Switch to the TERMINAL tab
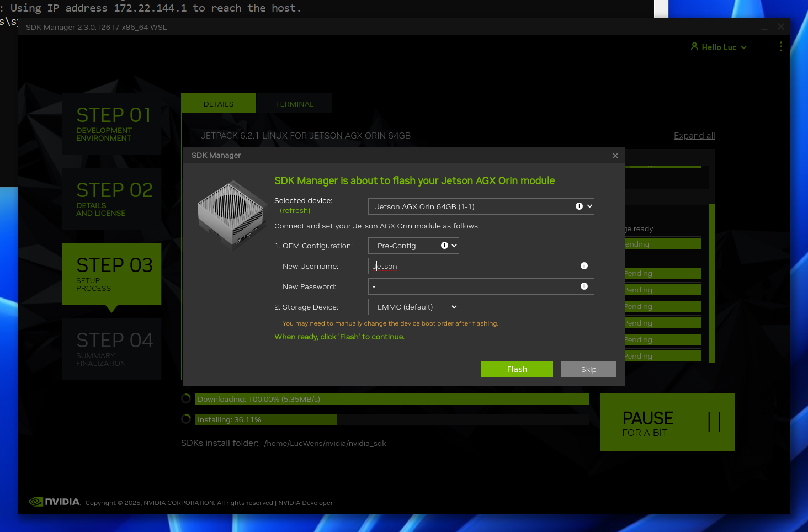The width and height of the screenshot is (808, 532). (294, 104)
